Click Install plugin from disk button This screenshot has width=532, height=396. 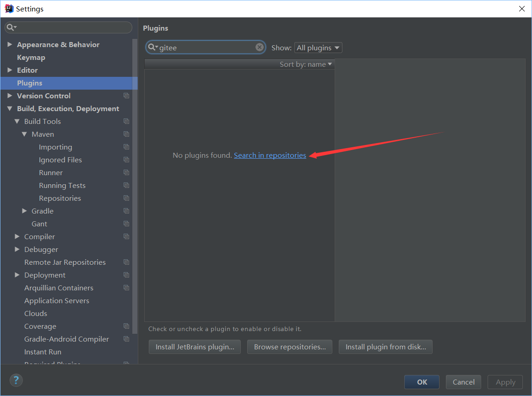click(x=386, y=347)
